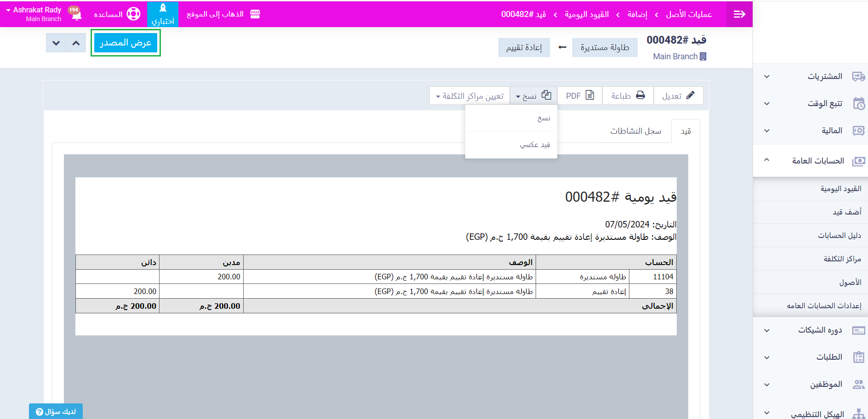Go to next entry with down chevron

[x=56, y=43]
